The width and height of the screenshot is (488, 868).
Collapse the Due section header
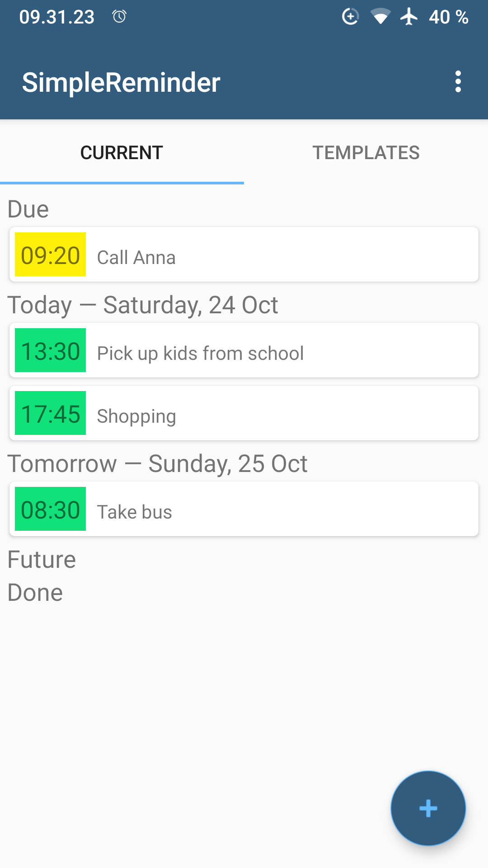28,209
